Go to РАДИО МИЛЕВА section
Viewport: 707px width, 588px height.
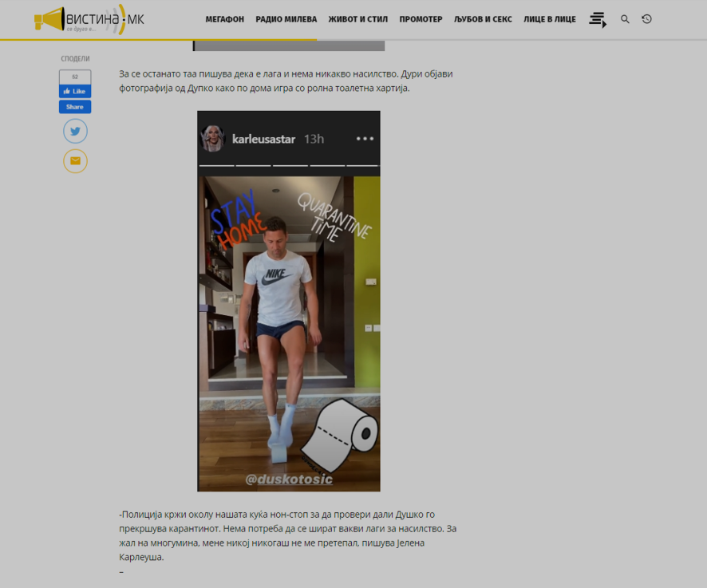point(286,19)
